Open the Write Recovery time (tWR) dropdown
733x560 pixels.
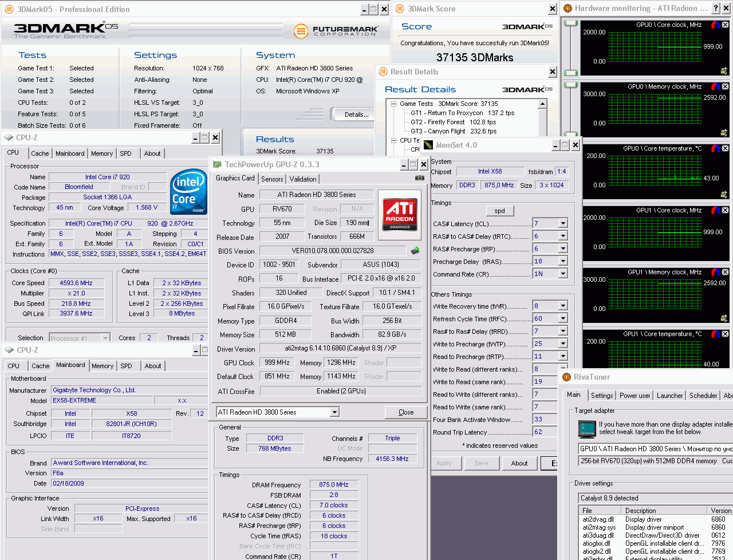point(563,306)
